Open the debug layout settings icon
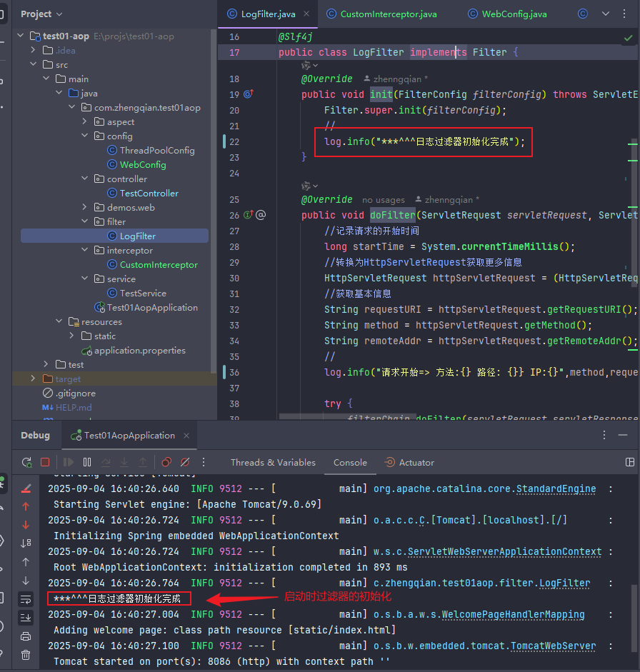Viewport: 640px width, 672px height. coord(630,462)
